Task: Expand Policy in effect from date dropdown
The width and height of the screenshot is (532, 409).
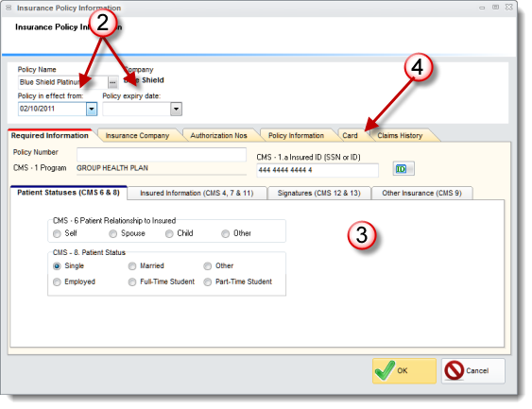Action: point(92,110)
